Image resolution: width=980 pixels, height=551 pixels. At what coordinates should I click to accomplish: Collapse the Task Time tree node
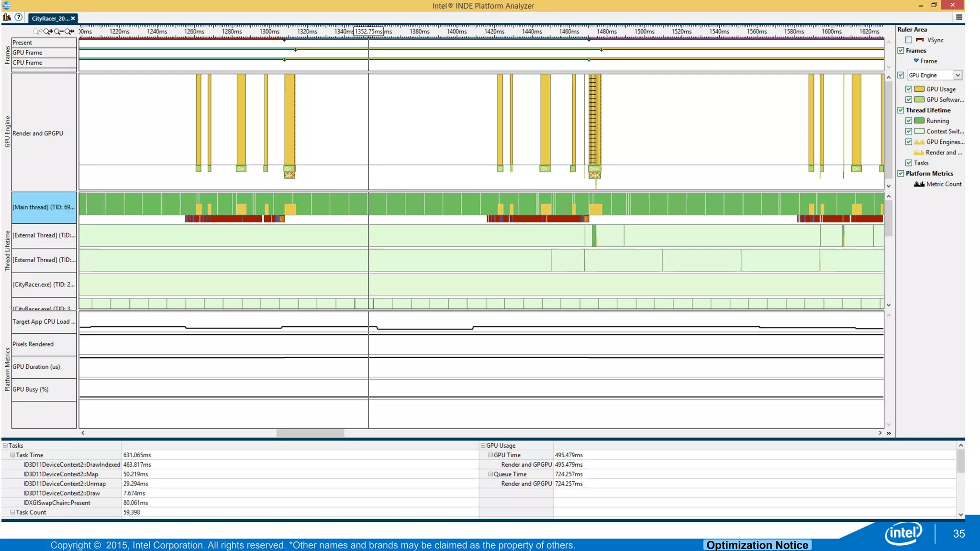13,455
